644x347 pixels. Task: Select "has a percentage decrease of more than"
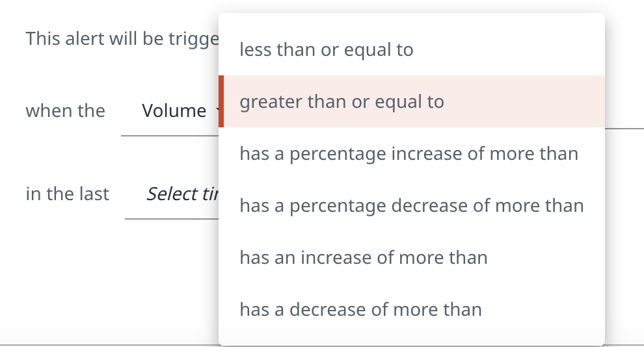(411, 206)
